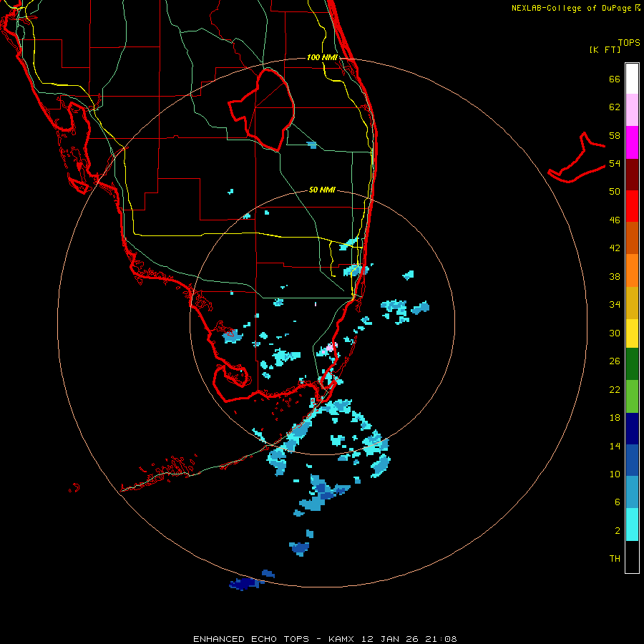The height and width of the screenshot is (644, 644).
Task: Click the [K FT] units label
Action: coord(605,49)
